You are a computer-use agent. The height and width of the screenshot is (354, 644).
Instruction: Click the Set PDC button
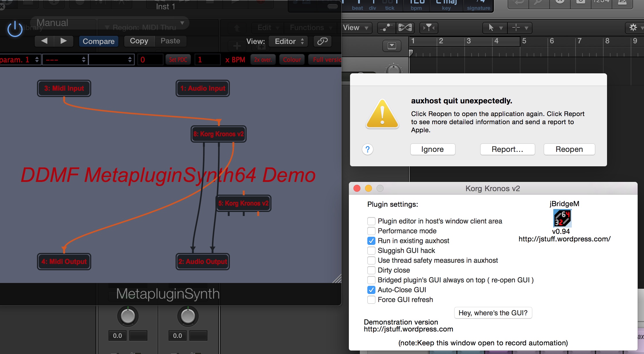[178, 60]
